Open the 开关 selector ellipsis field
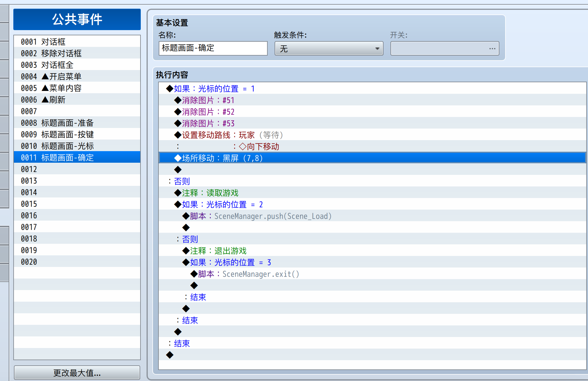Viewport: 588px width, 381px height. (x=445, y=48)
